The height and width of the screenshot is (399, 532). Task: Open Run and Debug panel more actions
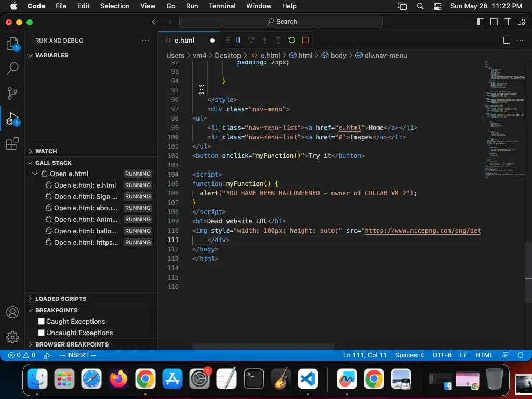(145, 41)
